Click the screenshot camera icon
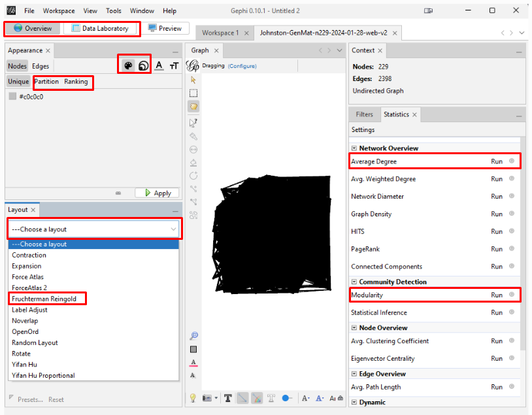532x415 pixels. click(x=207, y=398)
